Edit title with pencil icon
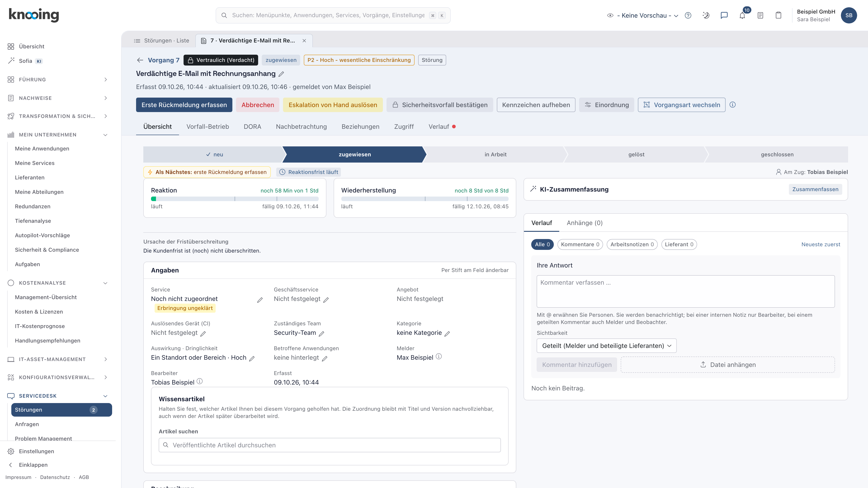Image resolution: width=868 pixels, height=488 pixels. (x=281, y=74)
